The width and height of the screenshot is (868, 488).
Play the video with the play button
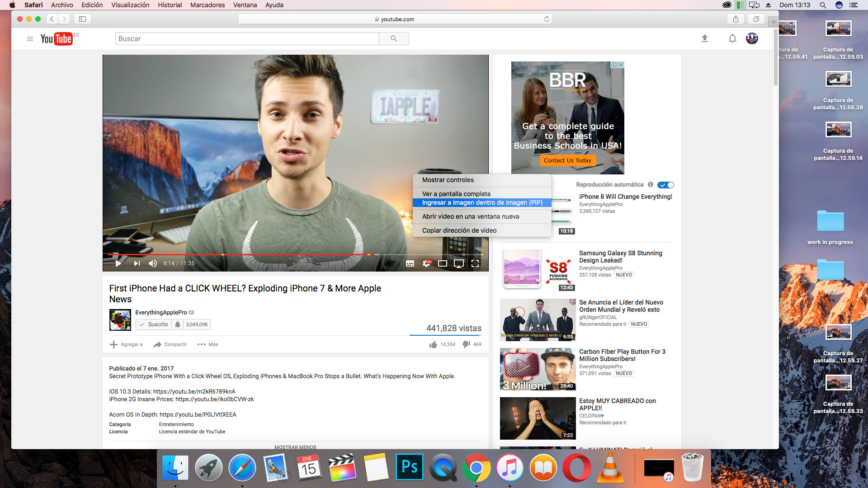tap(118, 263)
